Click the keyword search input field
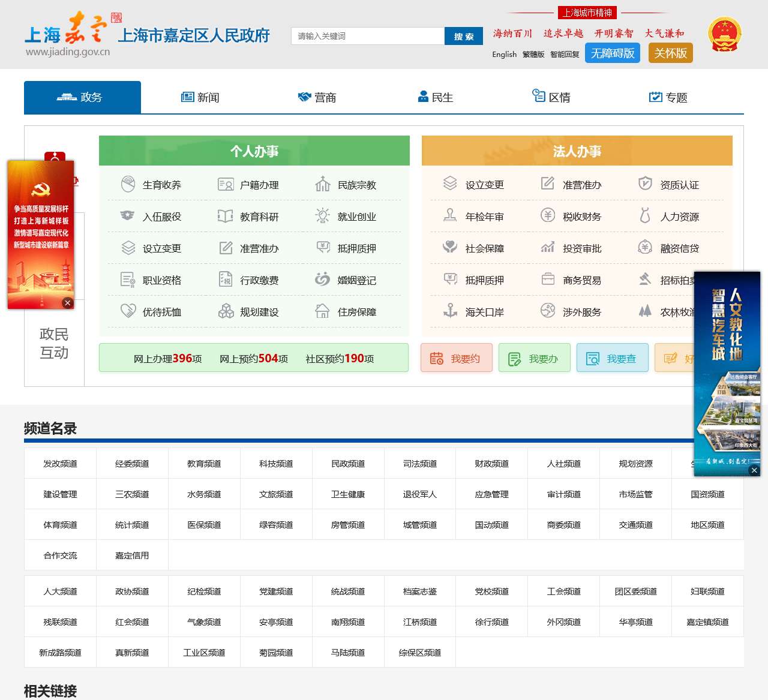 pyautogui.click(x=367, y=36)
